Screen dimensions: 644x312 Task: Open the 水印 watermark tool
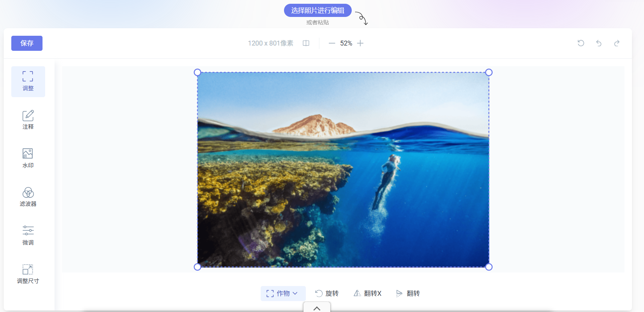[x=28, y=158]
